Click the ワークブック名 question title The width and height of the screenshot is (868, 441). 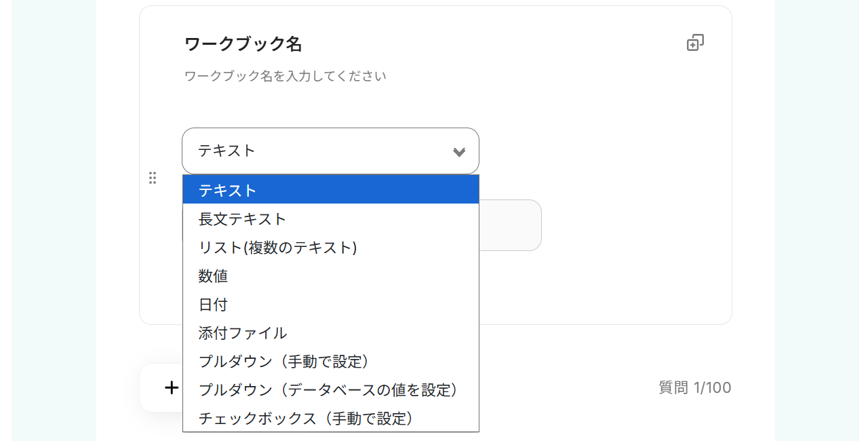click(243, 45)
